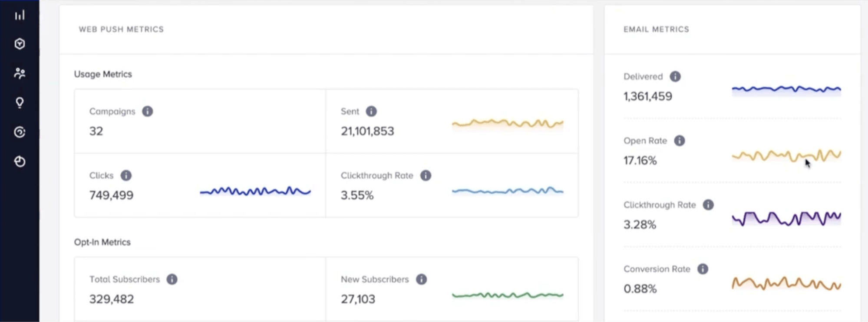Click the Clicks sparkline chart

tap(255, 191)
